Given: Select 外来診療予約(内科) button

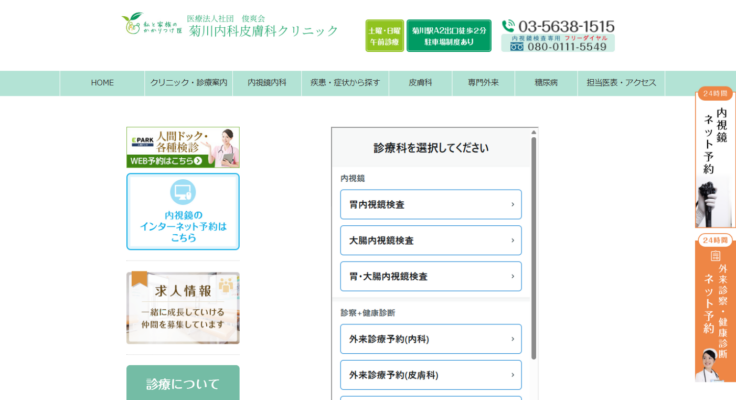Looking at the screenshot, I should click(x=430, y=339).
